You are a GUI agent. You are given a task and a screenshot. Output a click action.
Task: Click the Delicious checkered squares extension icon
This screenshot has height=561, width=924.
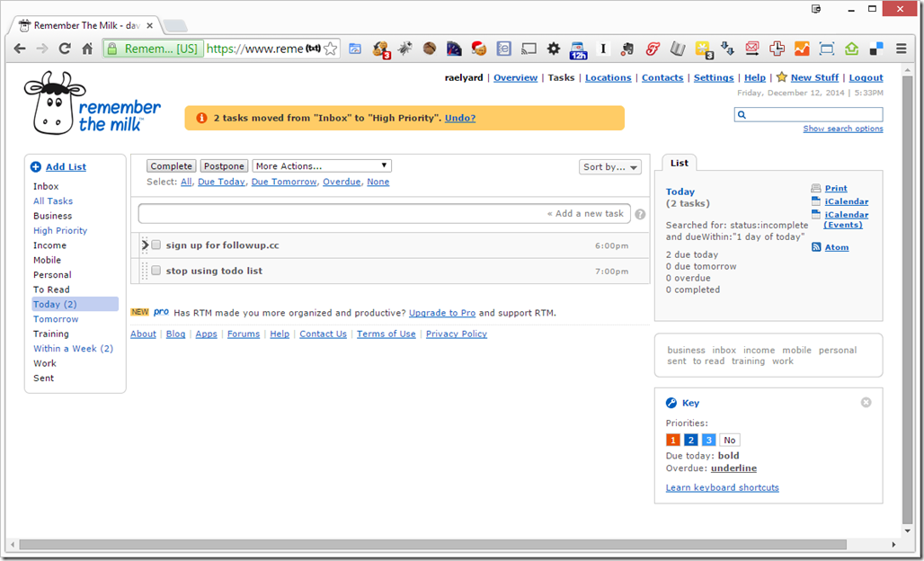(876, 49)
